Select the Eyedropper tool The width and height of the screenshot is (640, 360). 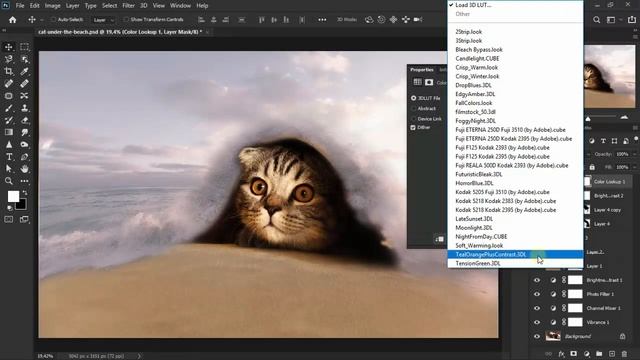[x=24, y=71]
